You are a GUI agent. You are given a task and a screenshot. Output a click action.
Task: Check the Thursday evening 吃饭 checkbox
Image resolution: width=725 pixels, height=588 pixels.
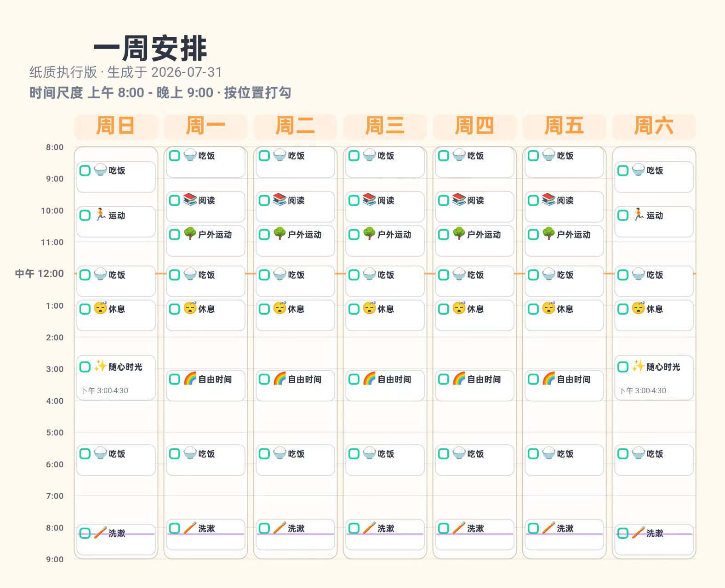pos(444,454)
